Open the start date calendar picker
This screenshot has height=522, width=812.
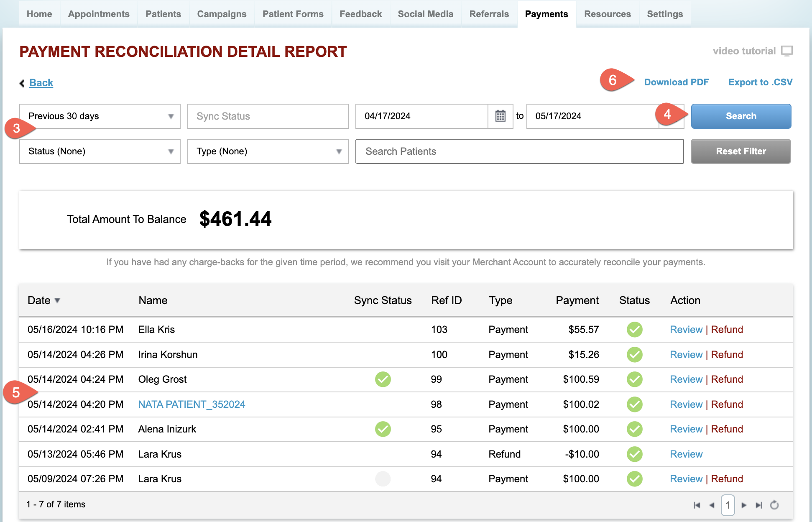[500, 116]
